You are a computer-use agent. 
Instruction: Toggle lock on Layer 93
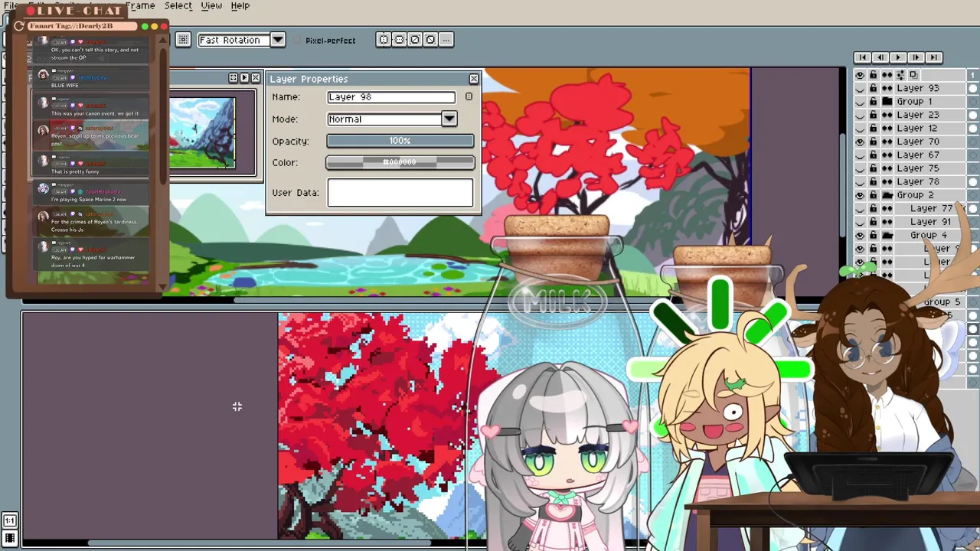click(873, 88)
